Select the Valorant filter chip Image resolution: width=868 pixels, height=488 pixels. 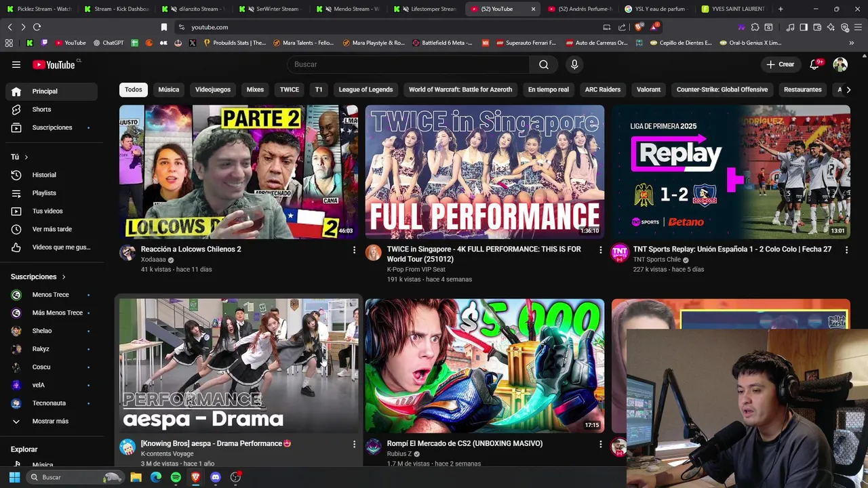(648, 89)
